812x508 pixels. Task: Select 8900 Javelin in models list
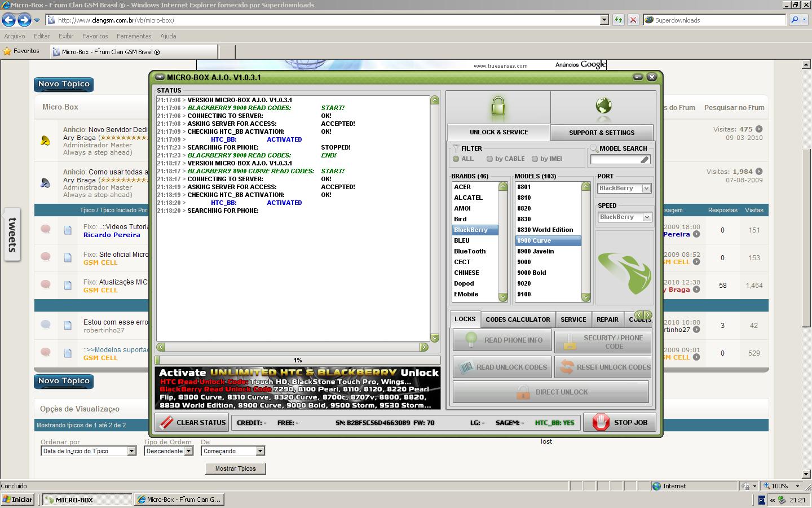pyautogui.click(x=548, y=251)
